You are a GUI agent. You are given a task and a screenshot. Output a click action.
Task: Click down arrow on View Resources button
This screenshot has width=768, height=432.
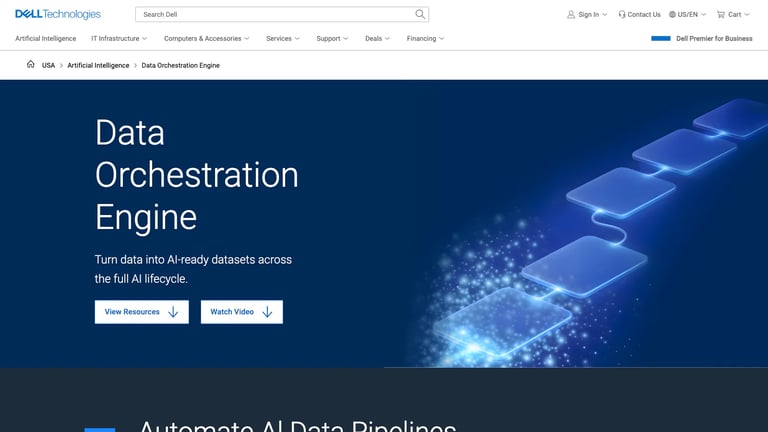click(173, 312)
